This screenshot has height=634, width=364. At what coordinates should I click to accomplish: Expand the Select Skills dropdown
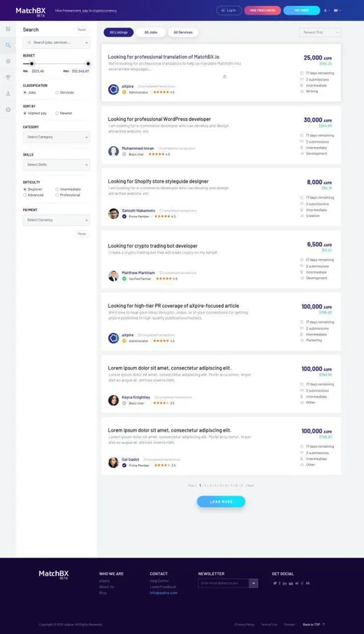pos(56,165)
